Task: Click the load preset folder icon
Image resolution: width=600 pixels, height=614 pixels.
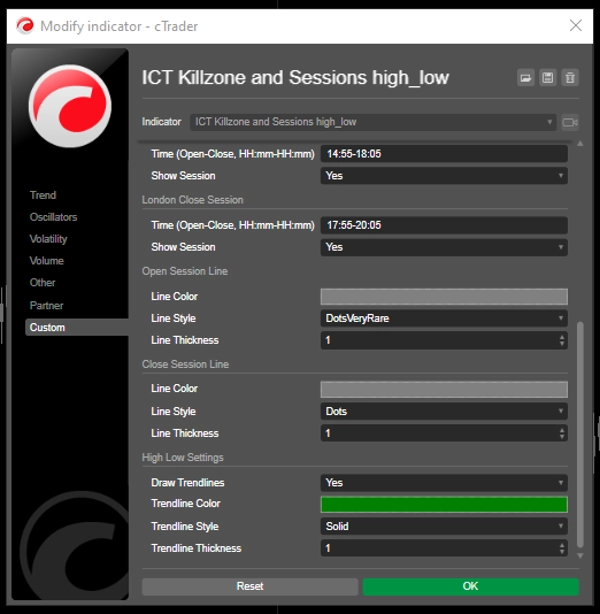Action: coord(526,78)
